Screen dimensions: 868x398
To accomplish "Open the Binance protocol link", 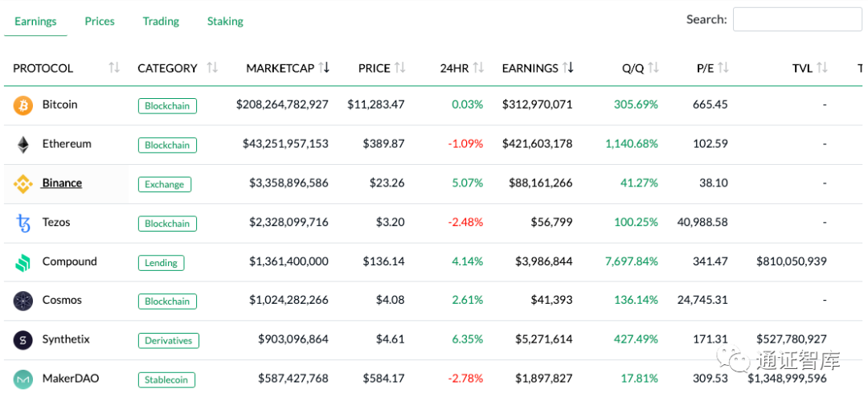I will [x=62, y=183].
